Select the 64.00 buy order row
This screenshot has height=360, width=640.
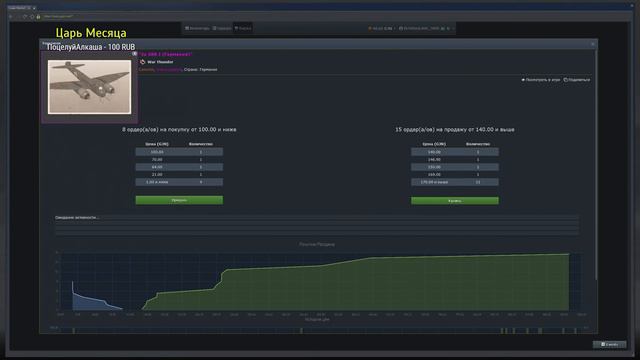pos(179,167)
